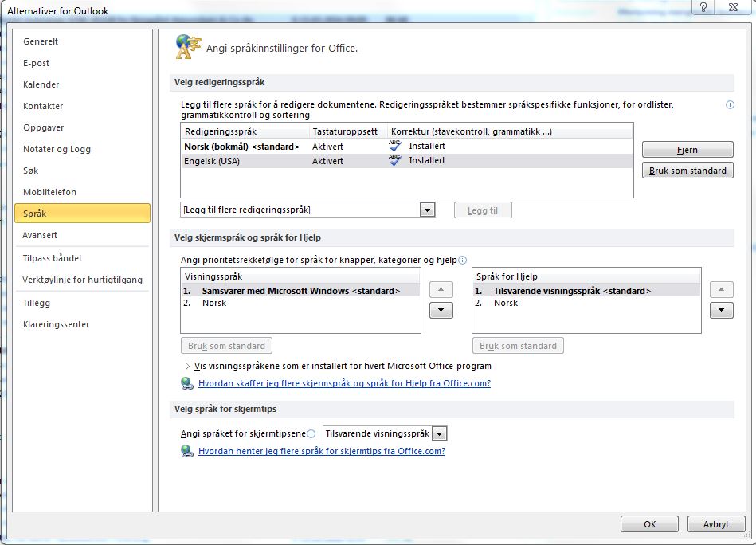Move Help language down with arrow button

coord(721,310)
